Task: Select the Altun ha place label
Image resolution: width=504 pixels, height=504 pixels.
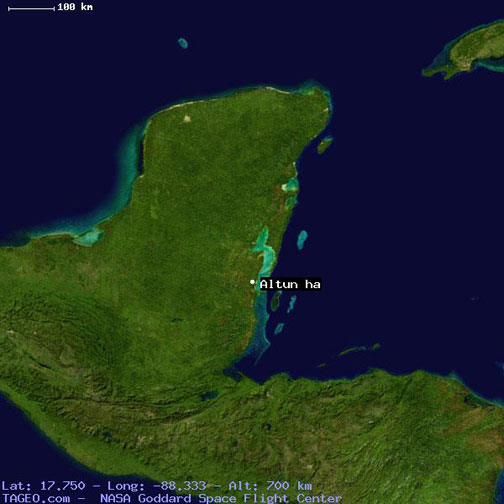Action: point(290,284)
